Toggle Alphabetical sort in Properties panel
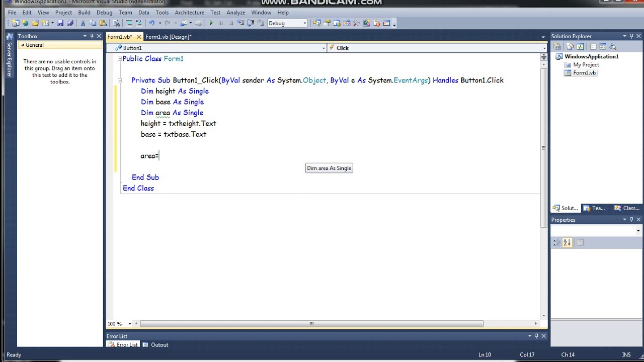The height and width of the screenshot is (362, 644). pyautogui.click(x=567, y=242)
